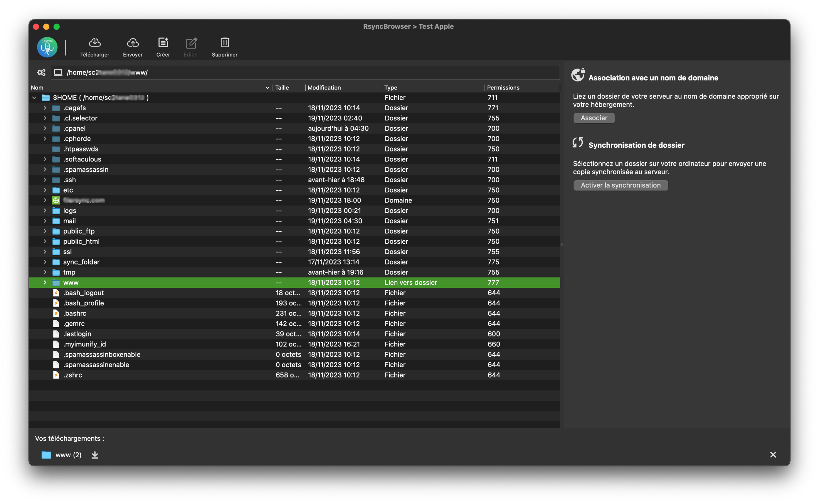Expand the public_html folder
Image resolution: width=819 pixels, height=504 pixels.
[x=45, y=241]
